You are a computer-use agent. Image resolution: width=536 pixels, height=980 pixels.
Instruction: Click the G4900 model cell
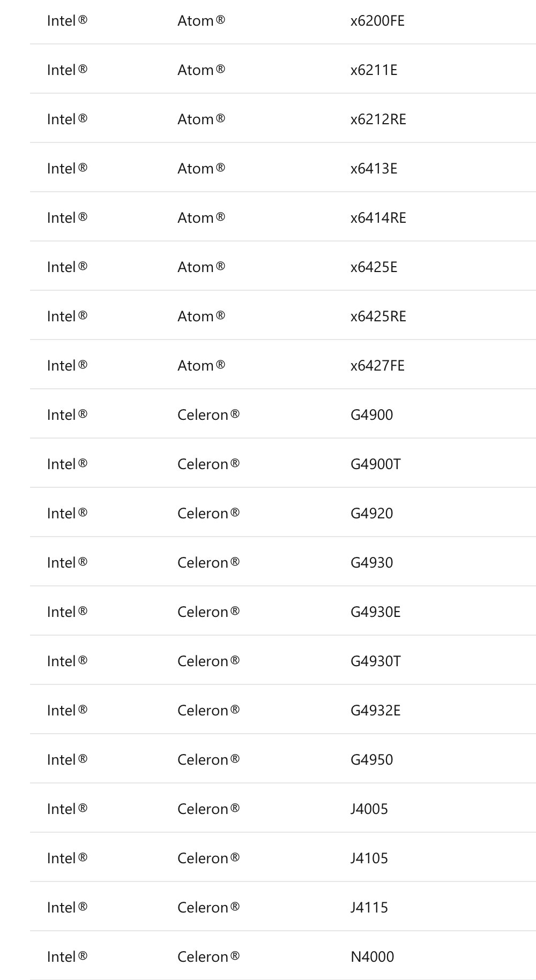tap(371, 415)
